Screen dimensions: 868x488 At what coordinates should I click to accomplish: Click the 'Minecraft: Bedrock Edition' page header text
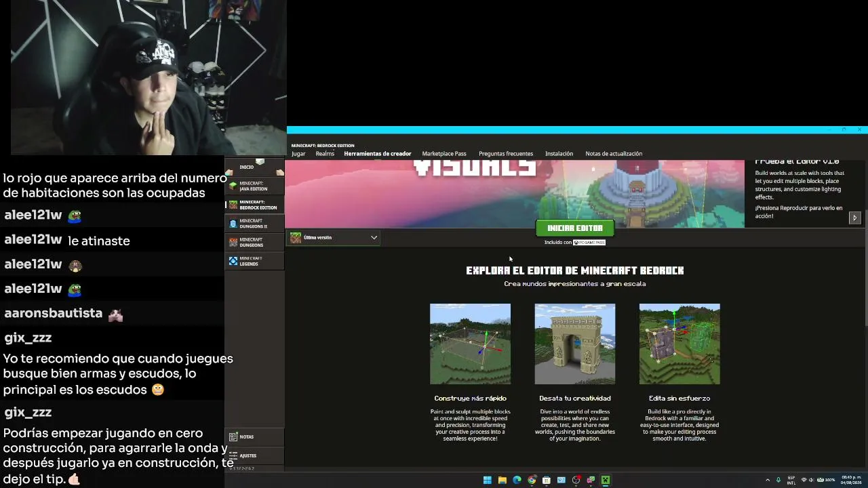click(323, 146)
